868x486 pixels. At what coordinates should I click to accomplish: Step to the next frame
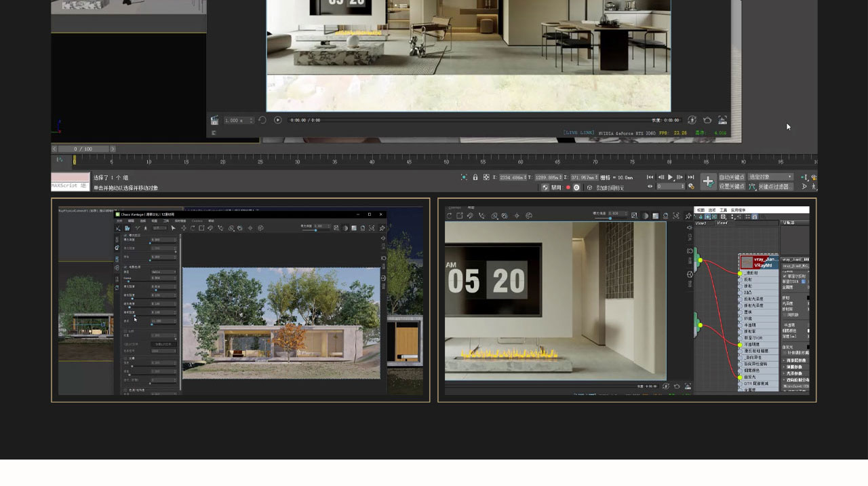[x=681, y=177]
